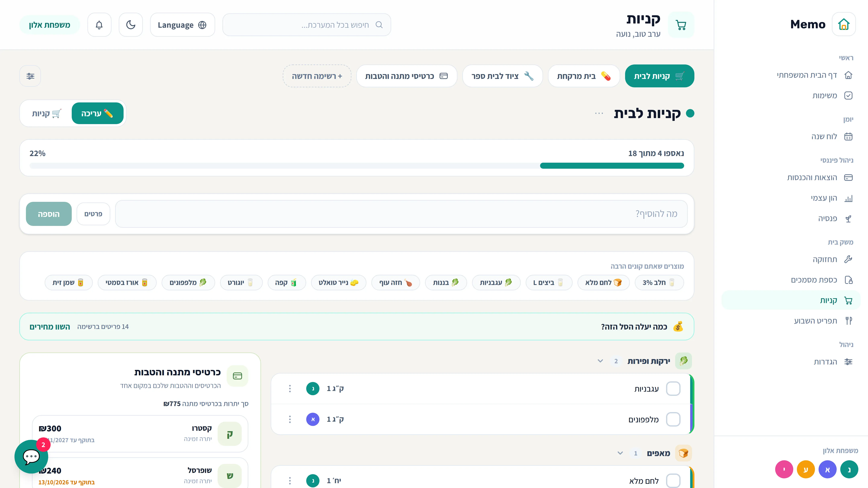Open the שופרסל gift card ₪240
The height and width of the screenshot is (488, 868).
[x=140, y=473]
